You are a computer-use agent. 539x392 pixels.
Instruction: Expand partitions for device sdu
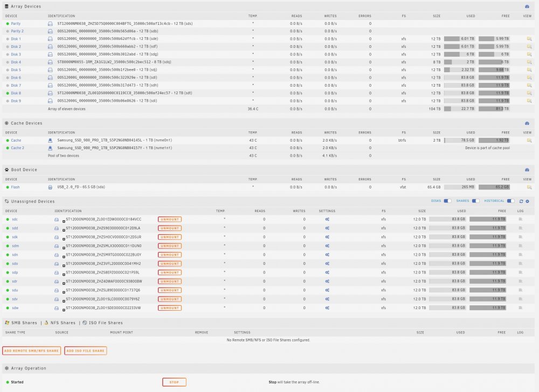[64, 292]
